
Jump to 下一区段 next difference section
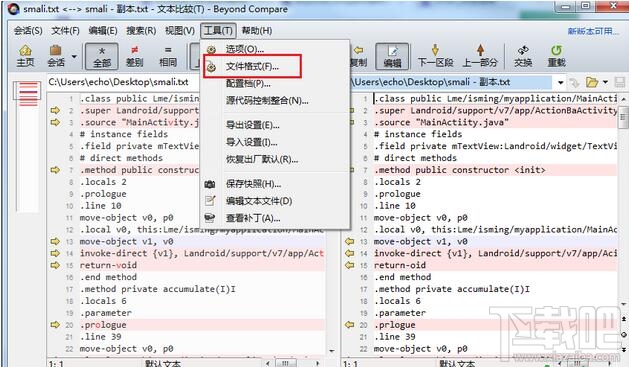pyautogui.click(x=435, y=56)
